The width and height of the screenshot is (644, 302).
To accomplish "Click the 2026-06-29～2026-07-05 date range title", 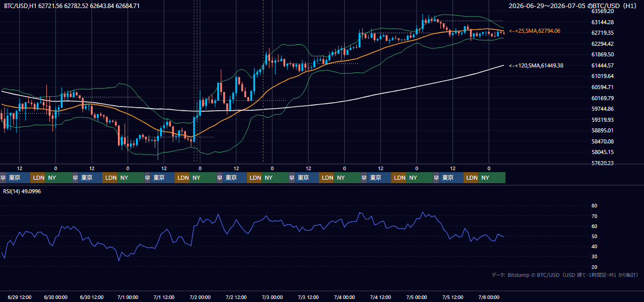I will 573,6.
